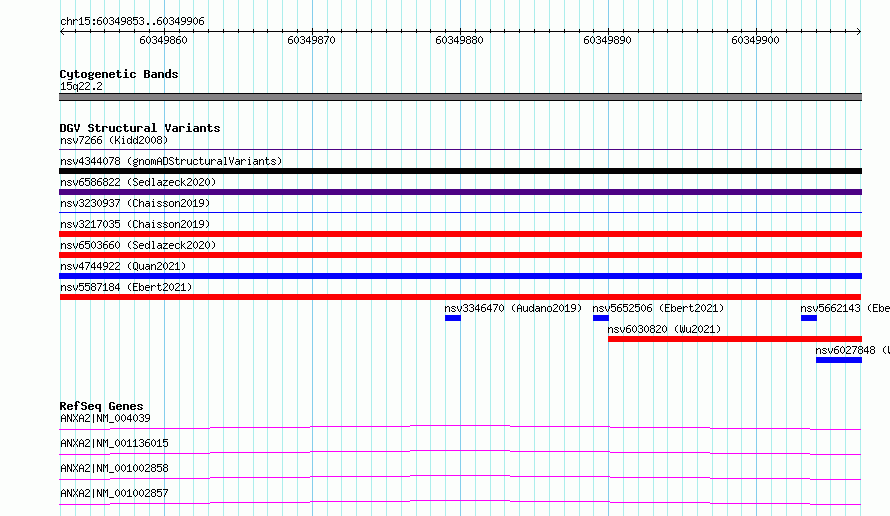The height and width of the screenshot is (516, 890).
Task: Open ANXA2|NM_001002857 transcript label
Action: pyautogui.click(x=114, y=493)
